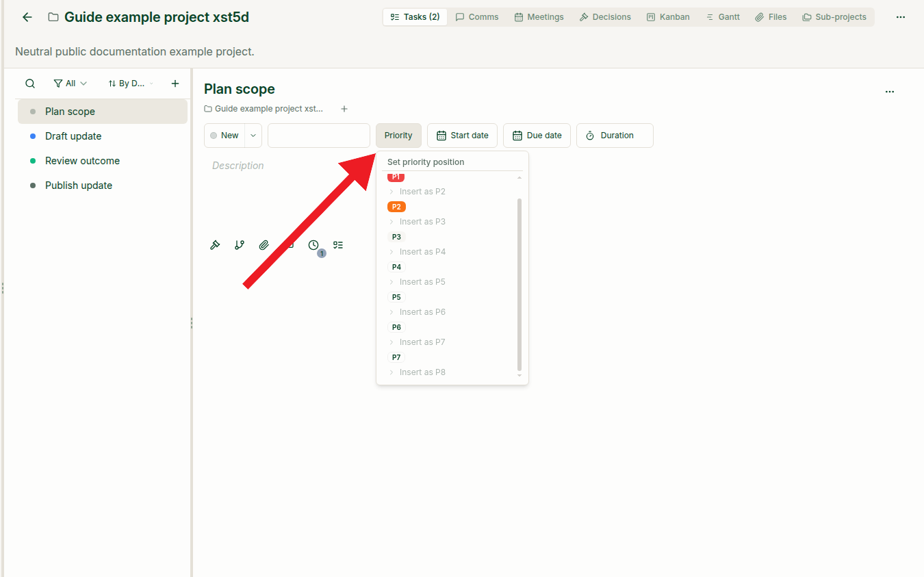
Task: Open the Start date picker
Action: coord(462,136)
